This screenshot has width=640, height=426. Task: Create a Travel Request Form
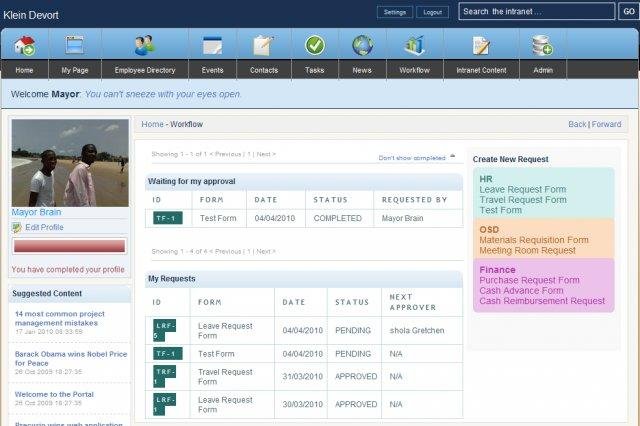tap(523, 200)
